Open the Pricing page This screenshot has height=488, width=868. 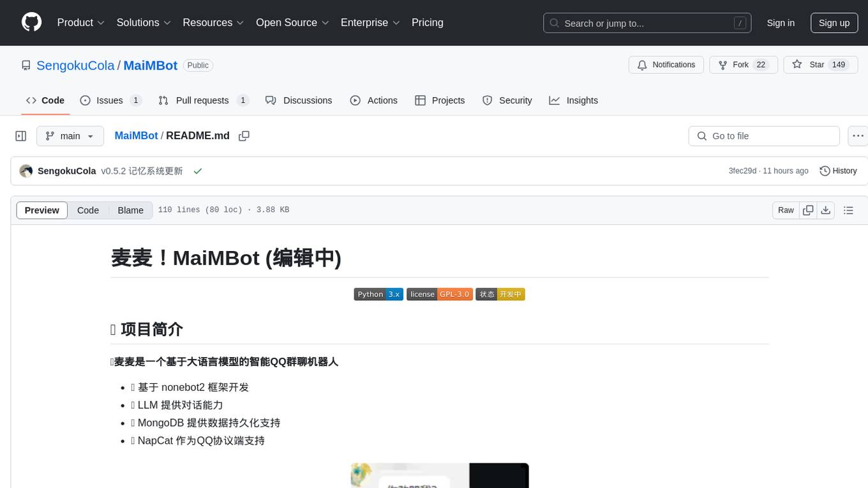coord(428,22)
